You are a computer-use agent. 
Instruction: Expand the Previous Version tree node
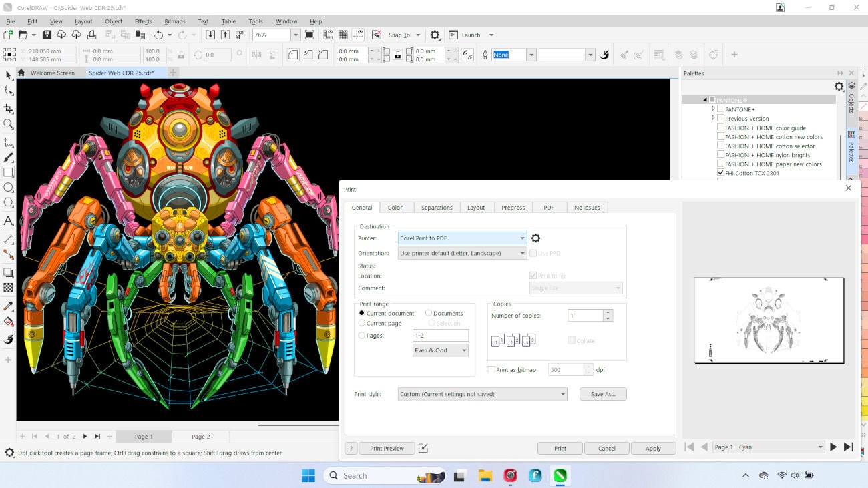713,118
